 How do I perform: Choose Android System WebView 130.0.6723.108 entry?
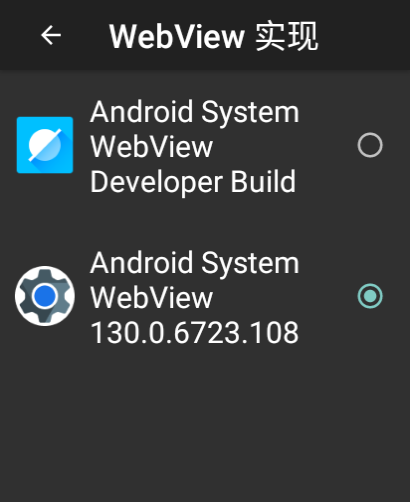click(x=205, y=297)
